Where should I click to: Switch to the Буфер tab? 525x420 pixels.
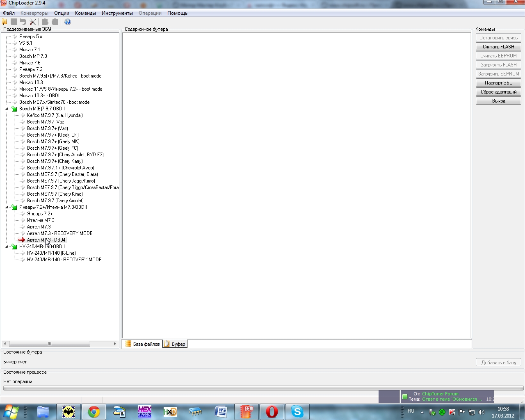(x=175, y=344)
